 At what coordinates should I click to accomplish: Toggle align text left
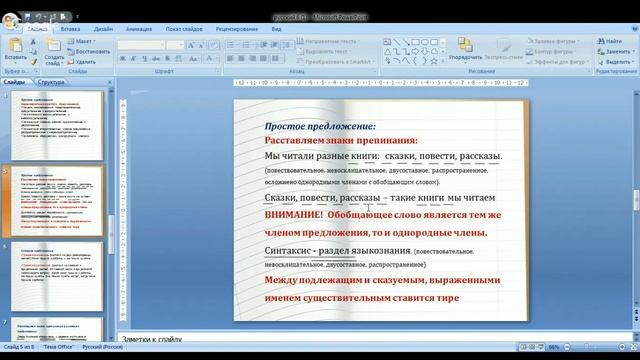coord(230,59)
